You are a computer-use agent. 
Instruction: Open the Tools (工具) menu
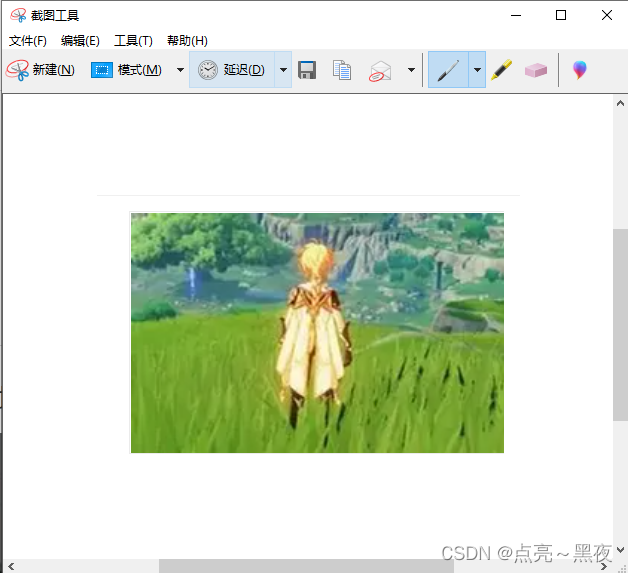(x=133, y=40)
